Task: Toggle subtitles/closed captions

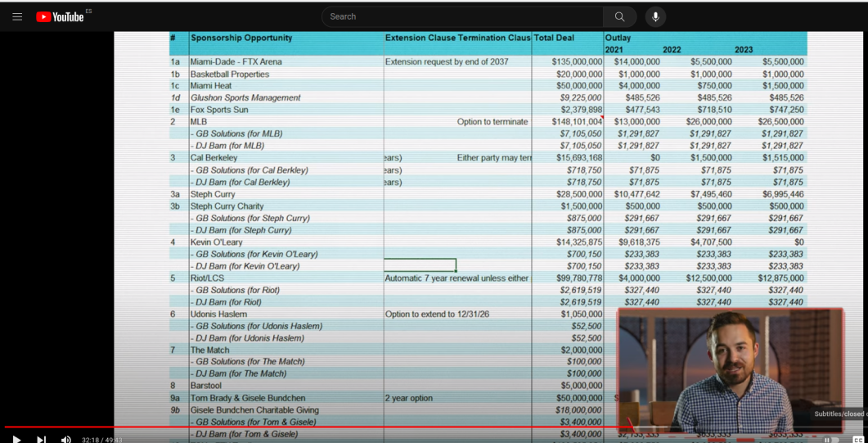Action: pos(857,439)
